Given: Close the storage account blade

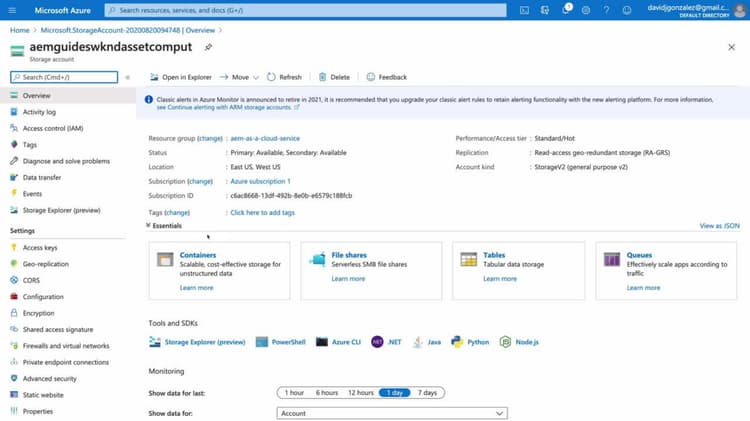Looking at the screenshot, I should (x=731, y=47).
